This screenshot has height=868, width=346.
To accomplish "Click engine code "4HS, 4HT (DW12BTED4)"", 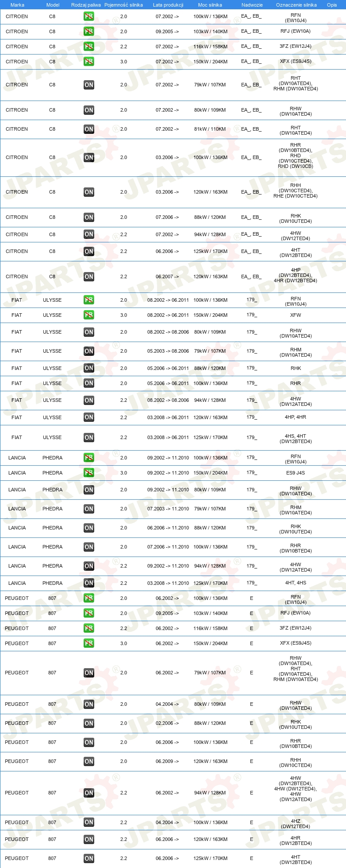I will pos(296,439).
